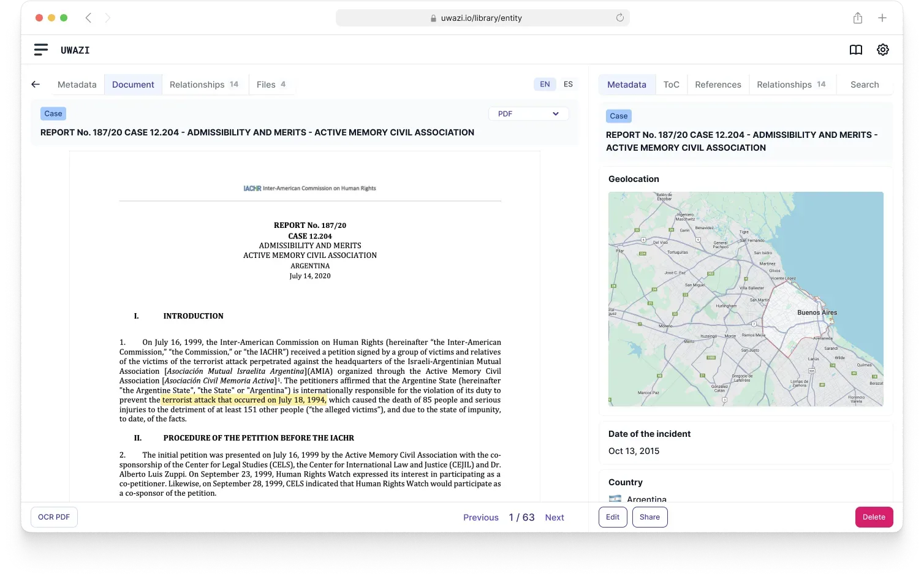Open the Search tab in the sidebar

point(864,84)
